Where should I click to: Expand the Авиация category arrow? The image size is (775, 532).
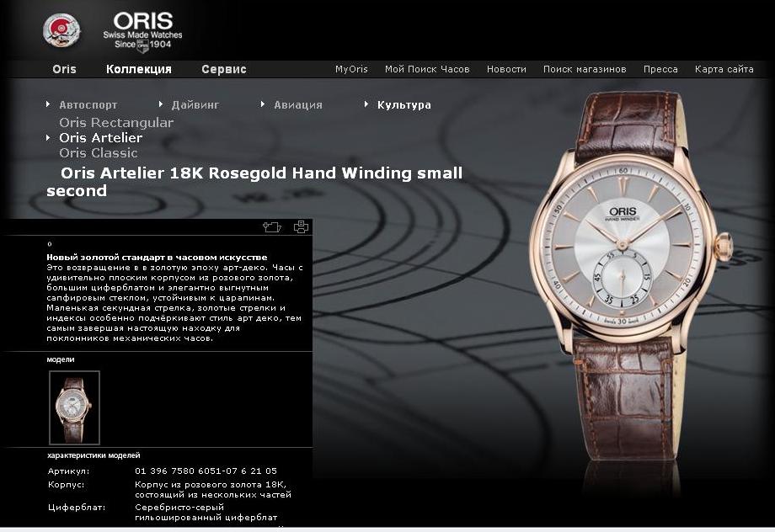point(263,104)
